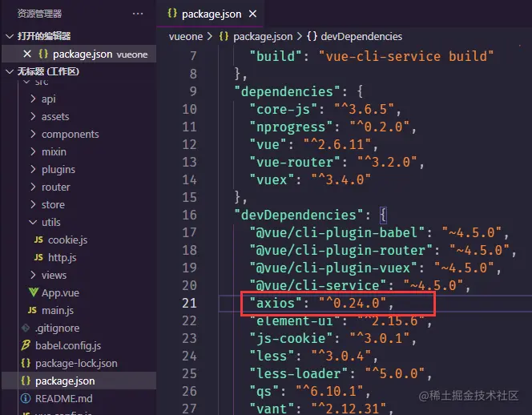Click the "js-cookie" key text

[x=291, y=338]
